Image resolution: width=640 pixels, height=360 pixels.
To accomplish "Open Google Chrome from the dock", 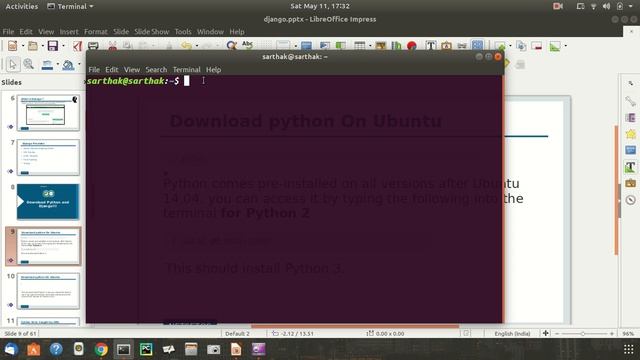I will [101, 349].
